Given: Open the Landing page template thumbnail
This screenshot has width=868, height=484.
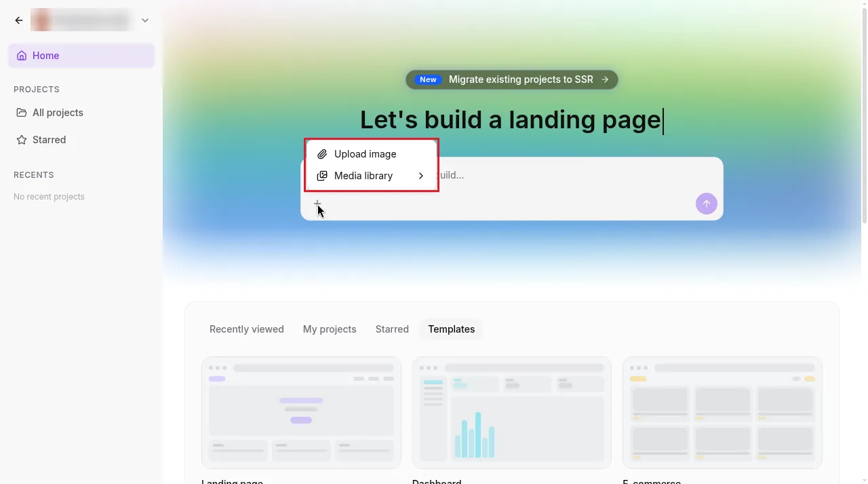Looking at the screenshot, I should [x=301, y=413].
